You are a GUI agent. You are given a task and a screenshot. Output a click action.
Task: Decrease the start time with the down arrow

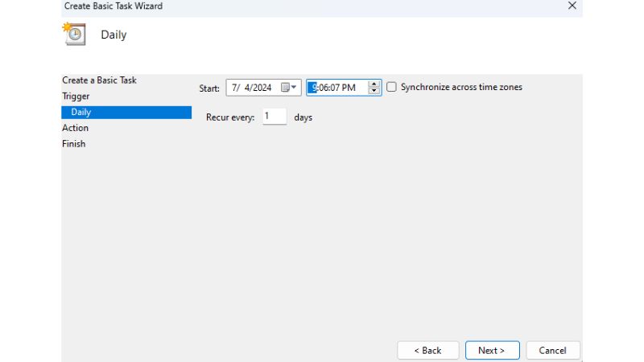tap(374, 91)
